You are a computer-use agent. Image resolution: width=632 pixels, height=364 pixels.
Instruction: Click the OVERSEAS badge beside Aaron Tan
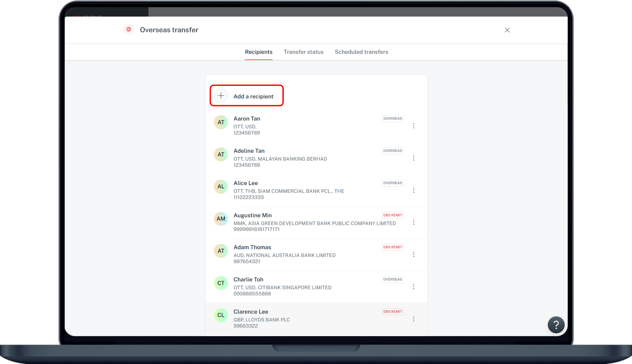pos(392,118)
